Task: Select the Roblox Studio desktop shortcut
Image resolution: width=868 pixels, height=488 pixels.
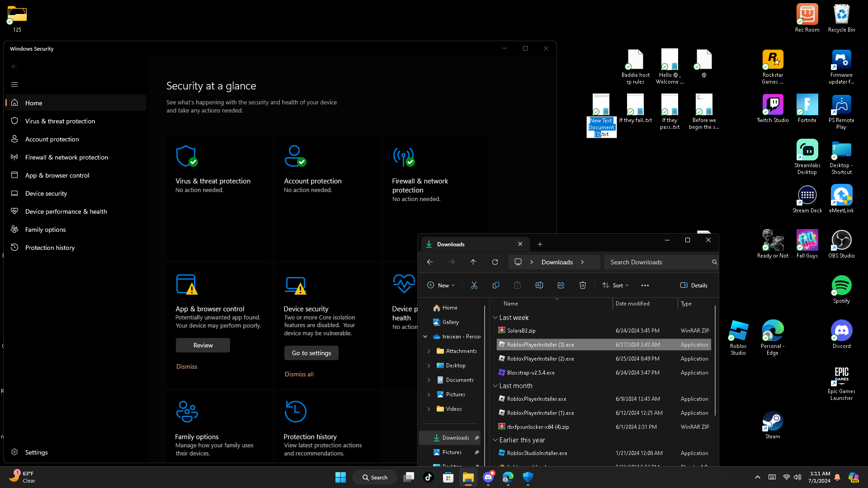Action: pos(738,338)
